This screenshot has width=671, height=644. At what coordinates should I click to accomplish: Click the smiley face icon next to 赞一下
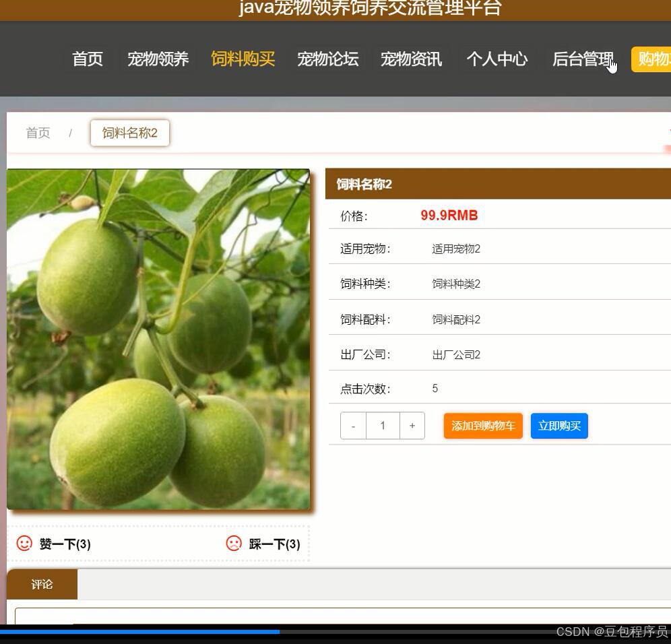point(24,544)
